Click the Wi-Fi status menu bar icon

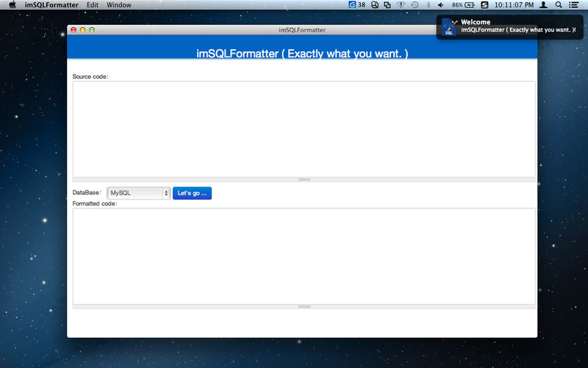pyautogui.click(x=401, y=5)
